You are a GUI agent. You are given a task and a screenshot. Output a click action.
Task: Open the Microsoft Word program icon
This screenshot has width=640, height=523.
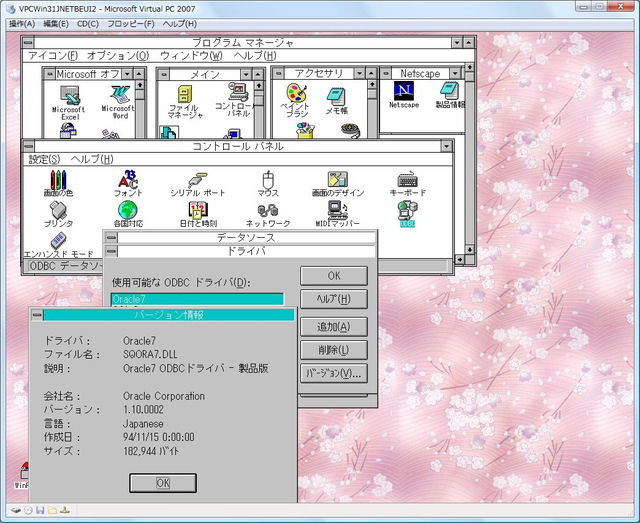click(x=119, y=102)
